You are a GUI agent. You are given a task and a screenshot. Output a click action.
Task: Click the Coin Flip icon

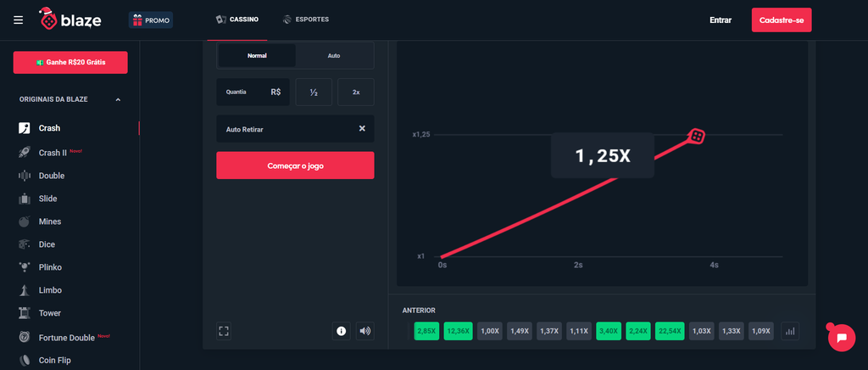[25, 360]
